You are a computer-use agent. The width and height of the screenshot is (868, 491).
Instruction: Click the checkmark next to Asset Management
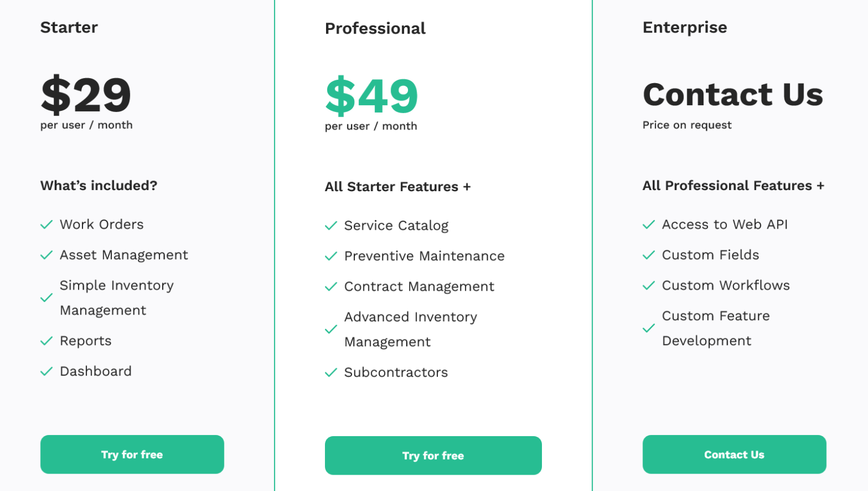pos(47,255)
